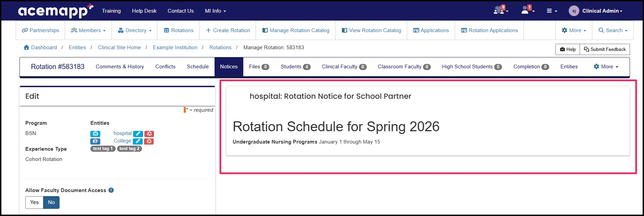Viewport: 644px width, 216px height.
Task: Edit the hospital entity with pencil icon
Action: pyautogui.click(x=138, y=134)
